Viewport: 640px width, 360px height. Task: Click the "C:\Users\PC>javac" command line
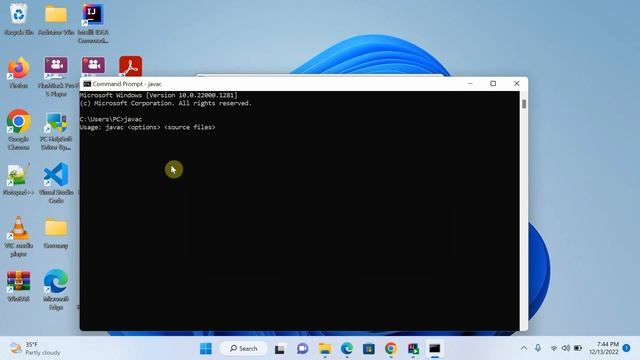coord(111,119)
